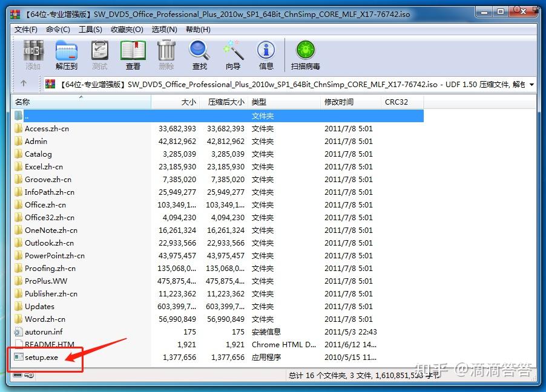Open the Options (选项) menu
Viewport: 546px width, 392px height.
165,30
